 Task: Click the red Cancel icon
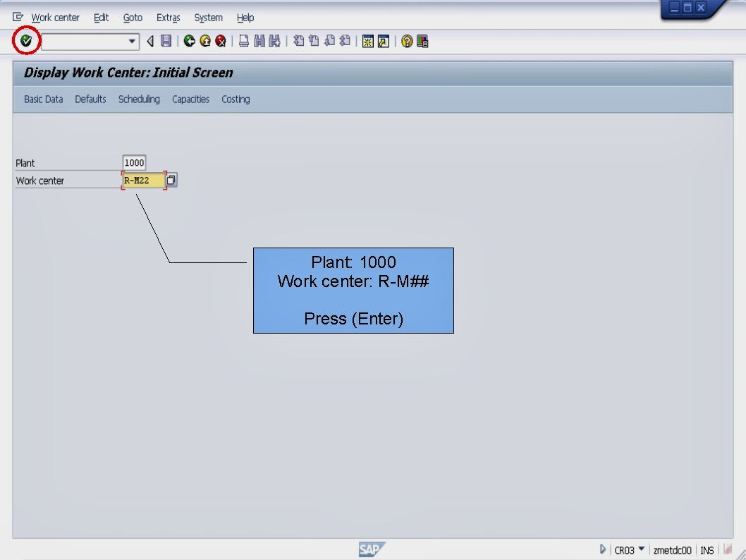pos(219,41)
